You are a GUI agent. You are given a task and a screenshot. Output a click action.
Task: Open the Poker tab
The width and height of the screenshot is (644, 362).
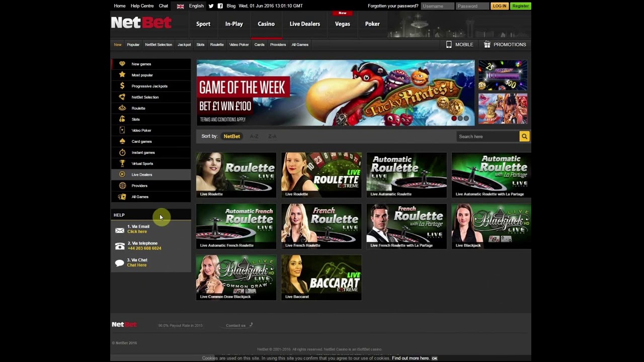pyautogui.click(x=372, y=24)
